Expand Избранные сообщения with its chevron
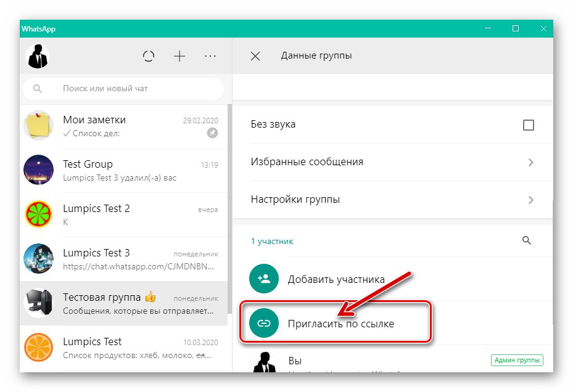Viewport: 573px width, 392px height. (530, 162)
